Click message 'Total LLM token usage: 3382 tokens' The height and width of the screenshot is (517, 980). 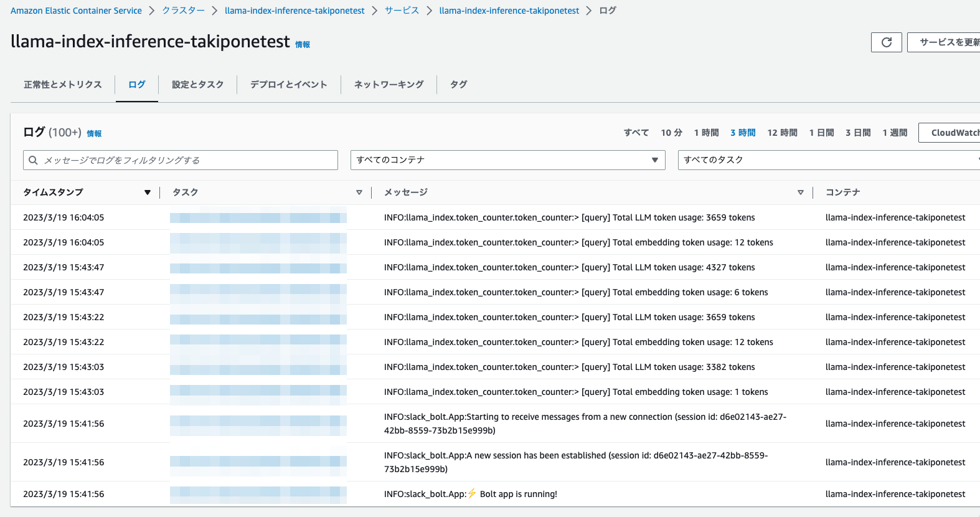570,367
